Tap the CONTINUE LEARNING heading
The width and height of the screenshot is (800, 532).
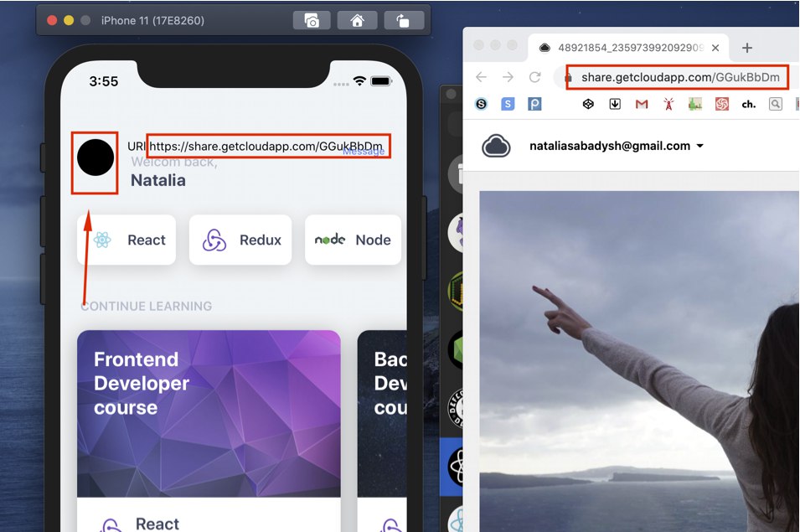click(147, 306)
